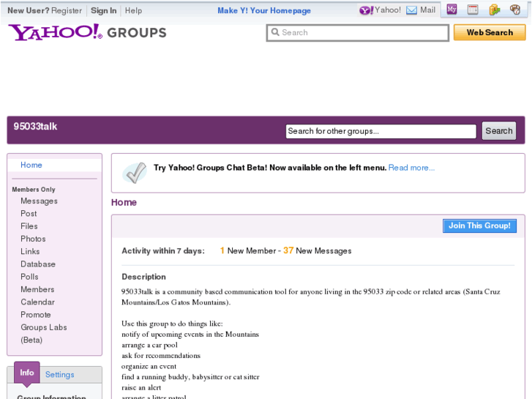Click the Members Only label
532x399 pixels.
tap(34, 190)
